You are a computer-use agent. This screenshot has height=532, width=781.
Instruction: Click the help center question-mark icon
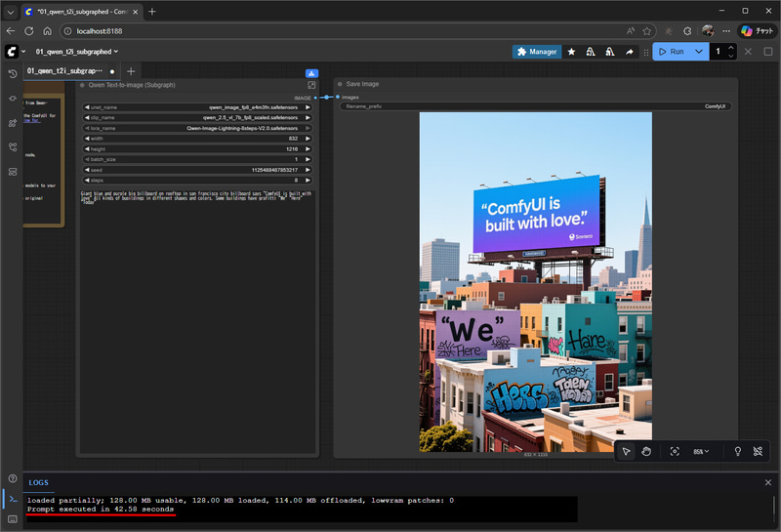coord(13,478)
